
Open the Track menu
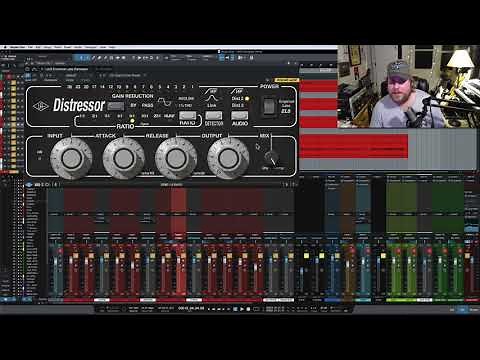(58, 47)
